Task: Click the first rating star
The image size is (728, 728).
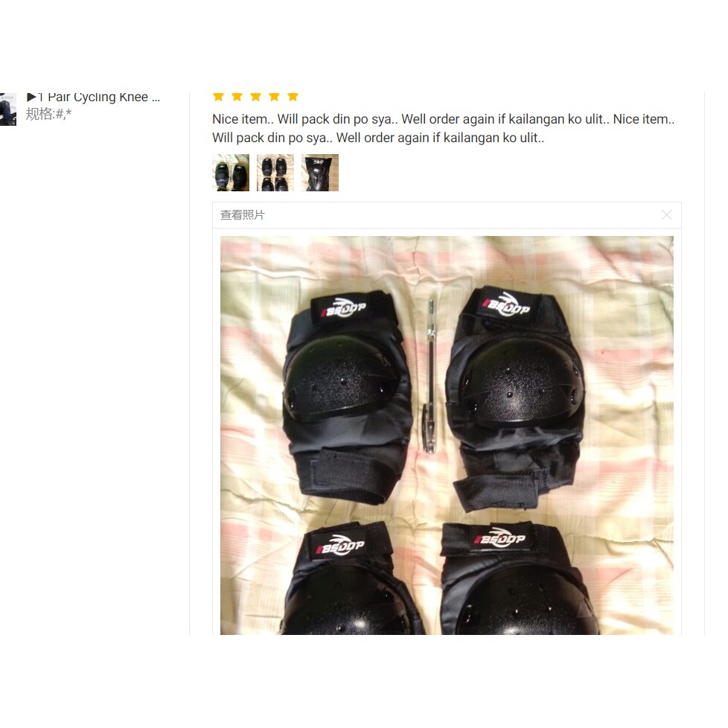Action: [x=218, y=97]
